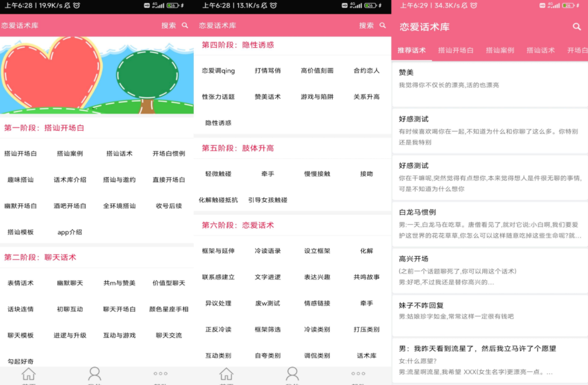588x385 pixels.
Task: Open the 恋爱调qing category
Action: pos(218,71)
